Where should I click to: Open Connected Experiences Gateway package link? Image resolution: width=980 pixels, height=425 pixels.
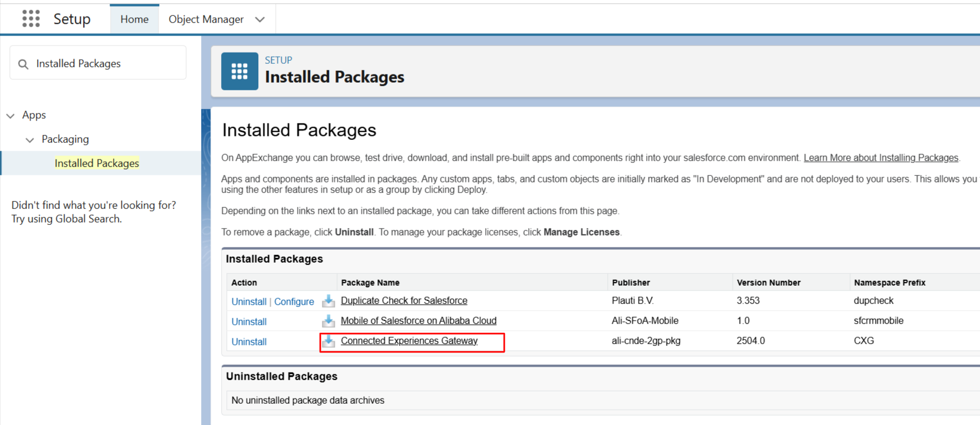(409, 341)
